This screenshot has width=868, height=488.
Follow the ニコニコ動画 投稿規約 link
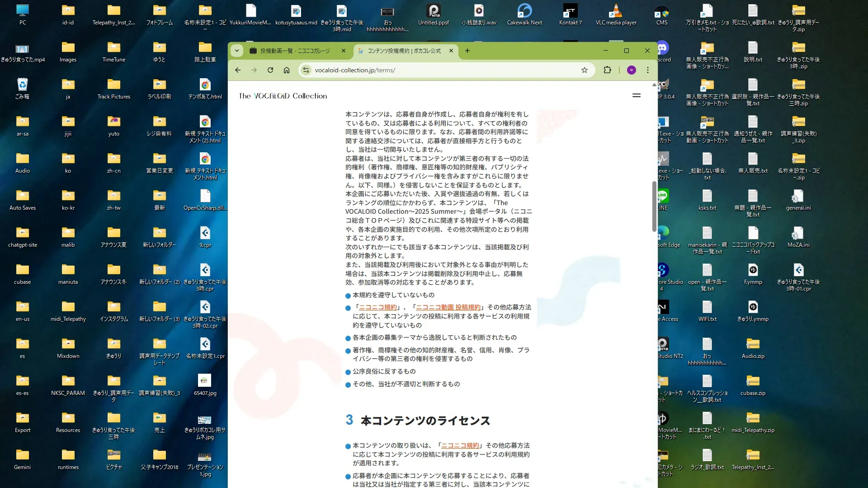(x=448, y=307)
